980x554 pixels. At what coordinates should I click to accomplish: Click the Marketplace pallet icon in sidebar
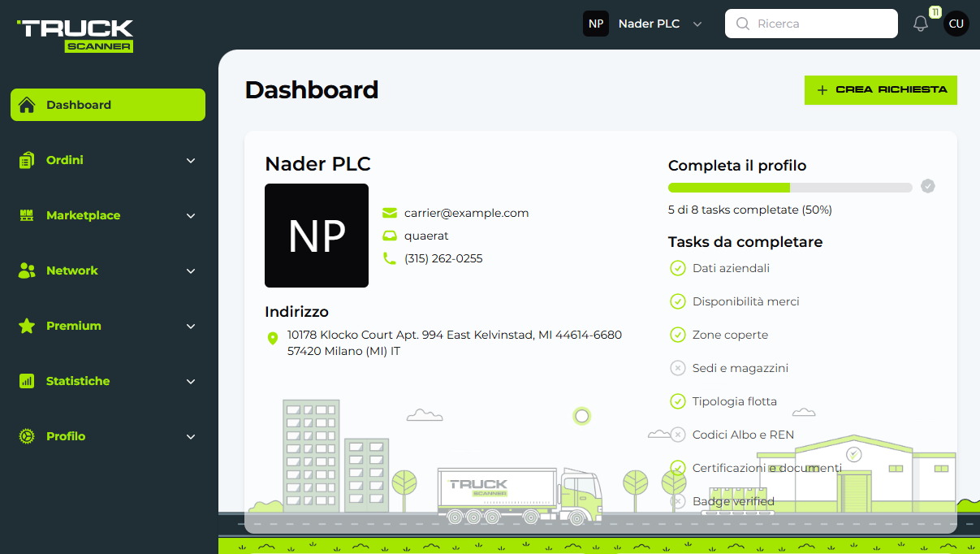[x=27, y=215]
